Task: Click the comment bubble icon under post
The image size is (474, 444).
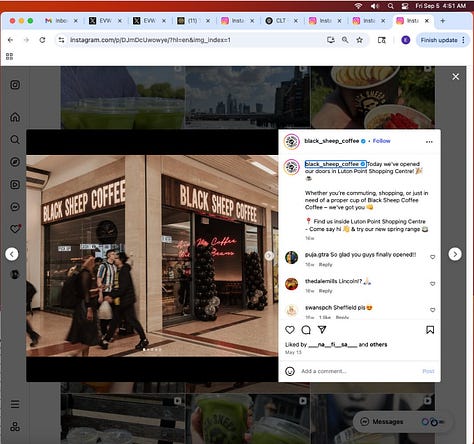Action: coord(306,330)
